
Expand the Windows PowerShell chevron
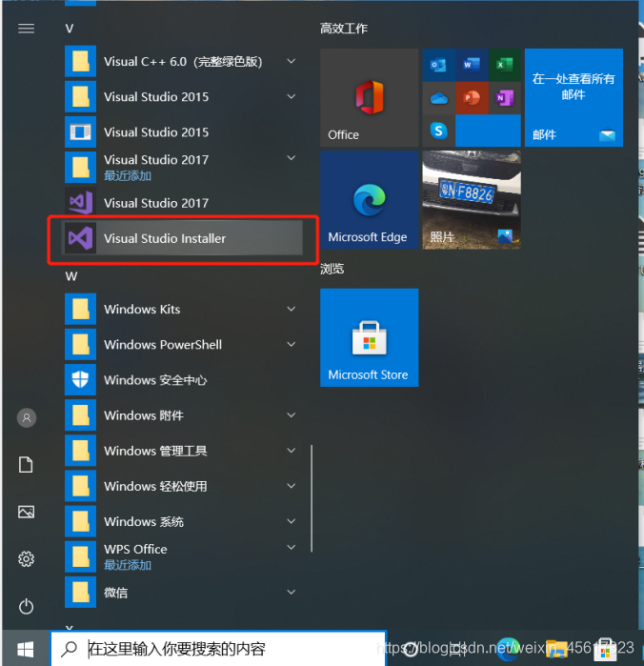coord(291,344)
